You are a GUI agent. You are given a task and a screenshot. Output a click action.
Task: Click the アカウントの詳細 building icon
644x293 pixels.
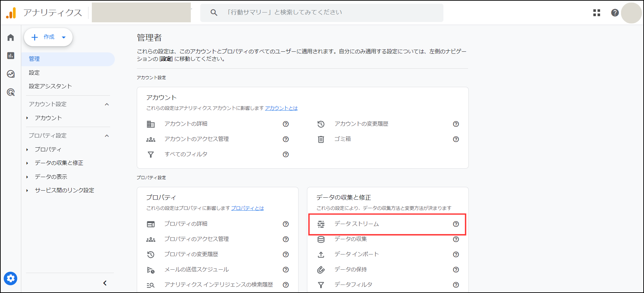click(x=151, y=124)
